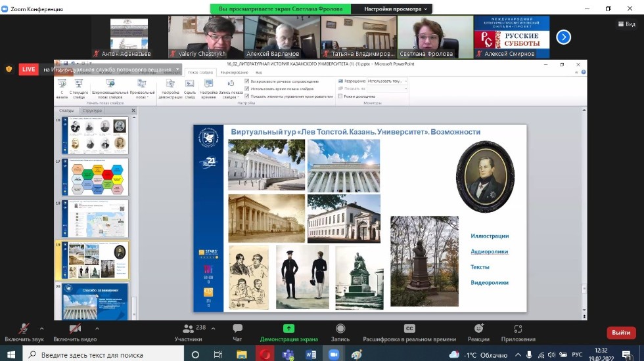Start recording with the Запись button

(340, 329)
